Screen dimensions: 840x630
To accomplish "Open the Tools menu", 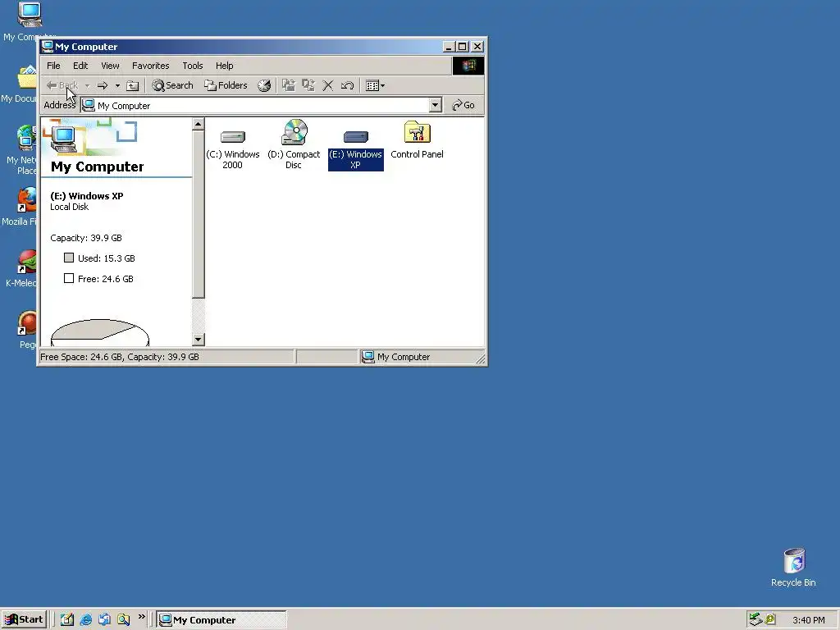I will (x=192, y=66).
